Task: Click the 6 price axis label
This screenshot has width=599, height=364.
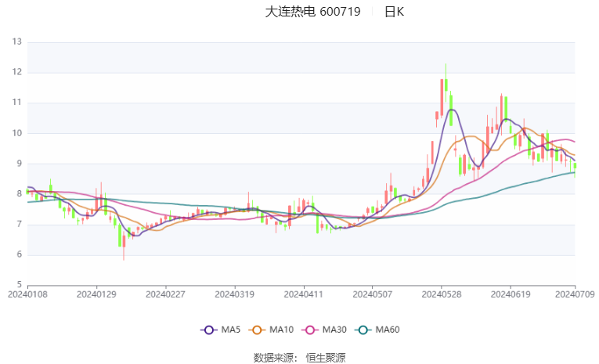Action: coord(19,254)
